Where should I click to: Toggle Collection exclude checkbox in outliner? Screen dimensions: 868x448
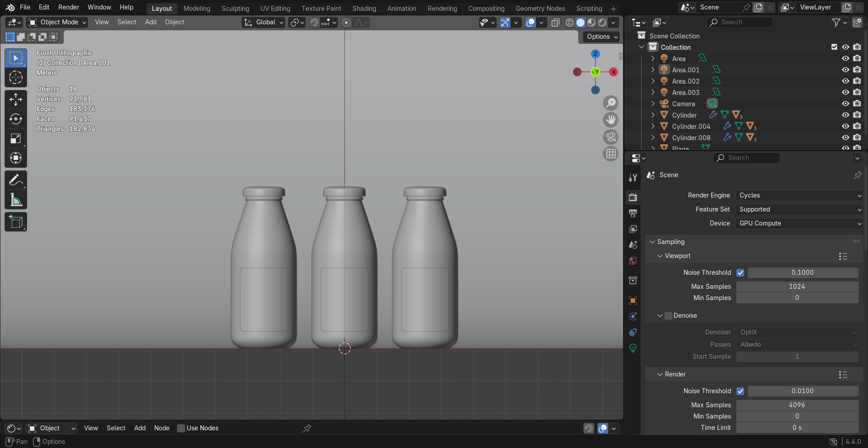[834, 47]
